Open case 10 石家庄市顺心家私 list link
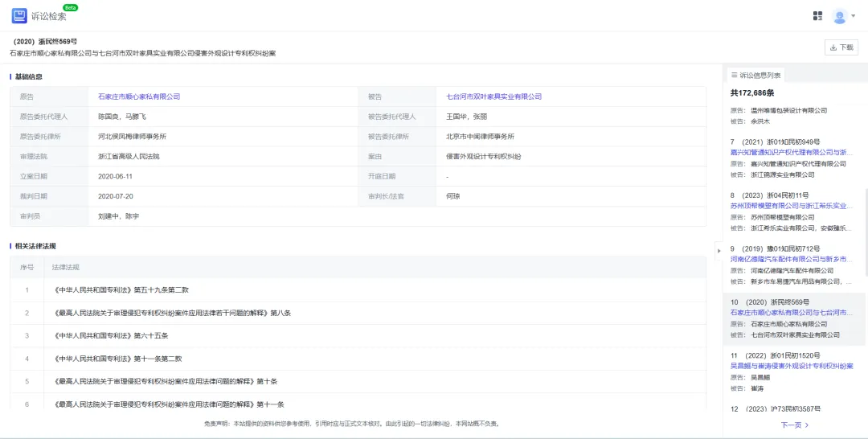Viewport: 868px width, 439px height. 792,313
